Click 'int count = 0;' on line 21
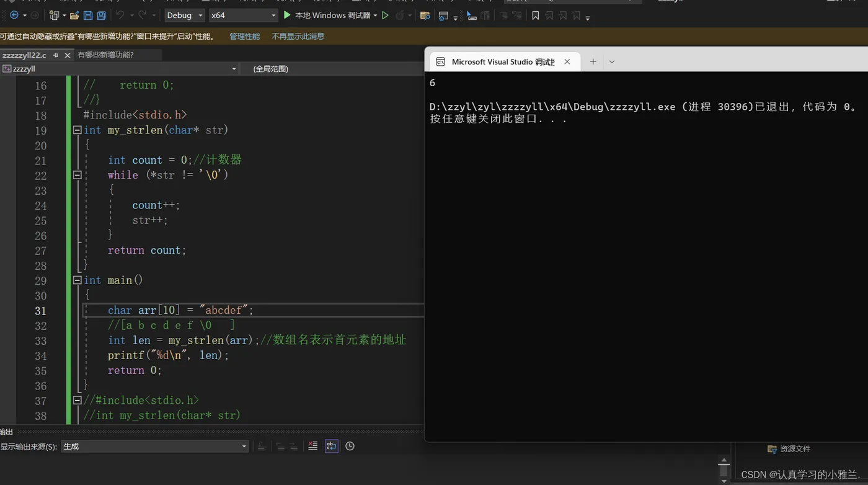The width and height of the screenshot is (868, 485). pos(151,160)
